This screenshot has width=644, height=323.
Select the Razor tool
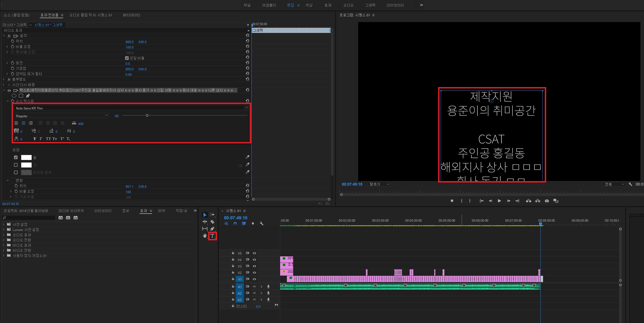(x=212, y=222)
